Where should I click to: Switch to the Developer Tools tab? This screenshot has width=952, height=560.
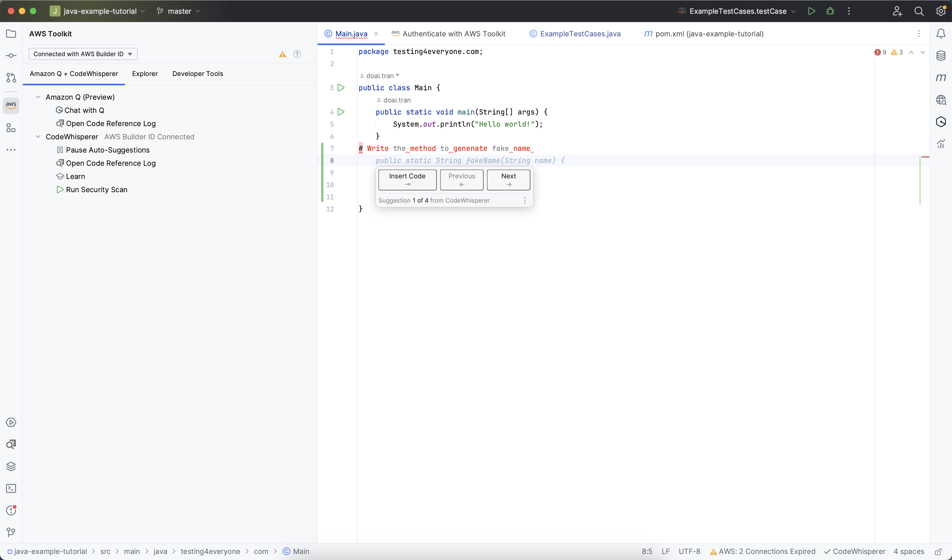198,74
